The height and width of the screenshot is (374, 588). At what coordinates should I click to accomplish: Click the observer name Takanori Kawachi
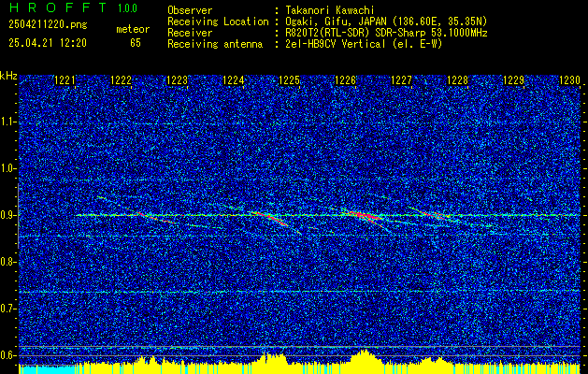tap(330, 10)
